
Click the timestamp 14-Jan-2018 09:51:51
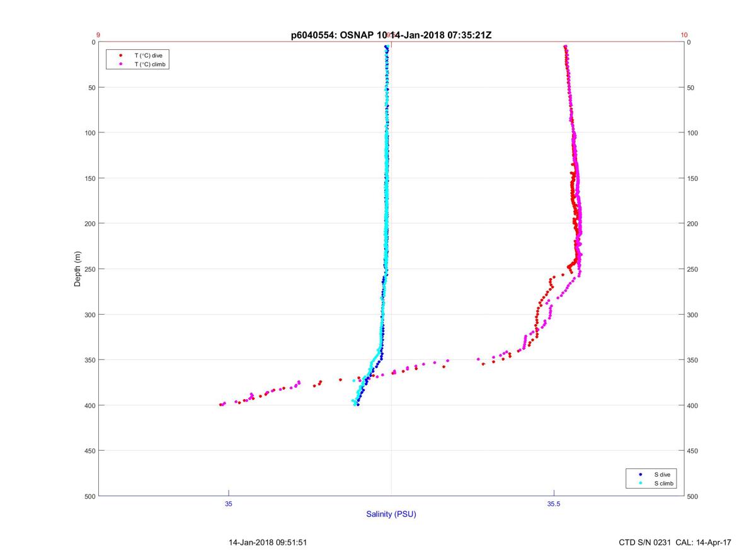[x=268, y=542]
